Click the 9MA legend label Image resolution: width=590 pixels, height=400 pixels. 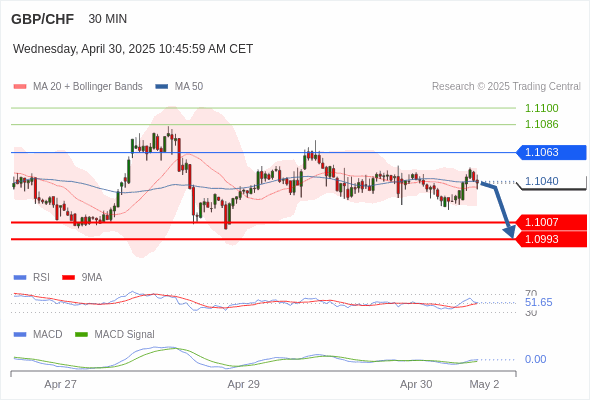92,278
